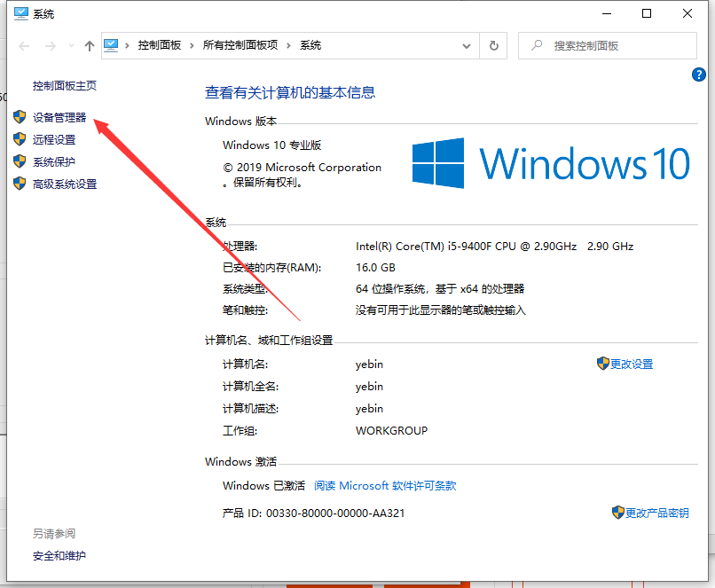The width and height of the screenshot is (715, 588).
Task: Click 更改产品密钥 at bottom right
Action: click(656, 512)
